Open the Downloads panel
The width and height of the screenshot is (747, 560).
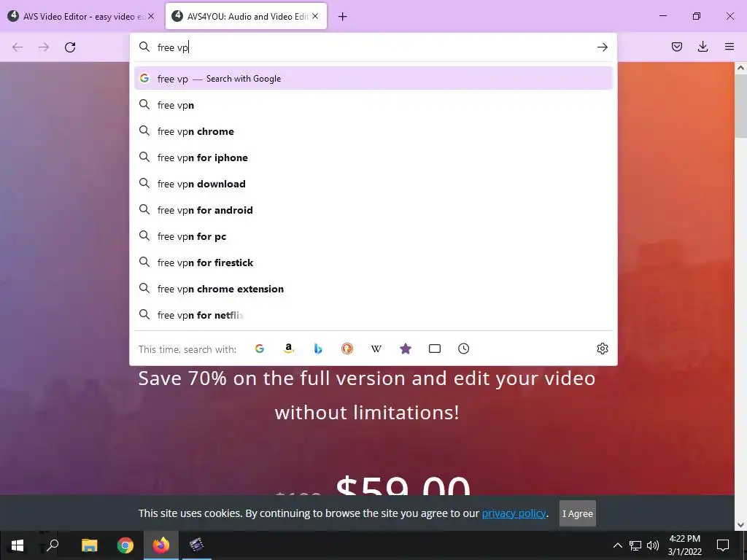pyautogui.click(x=703, y=47)
